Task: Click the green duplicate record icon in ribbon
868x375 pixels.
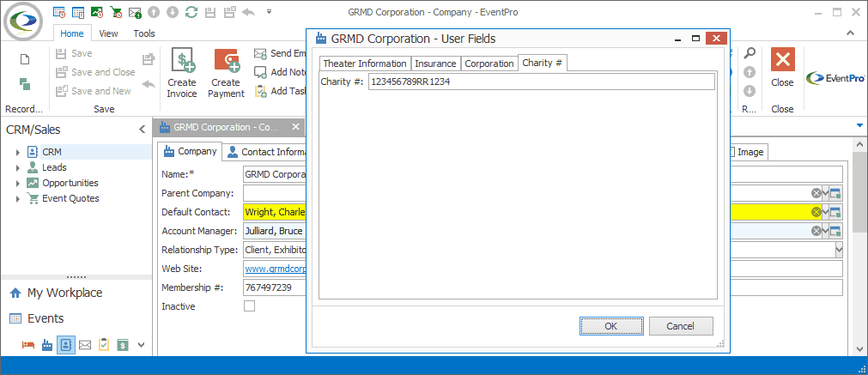Action: click(24, 84)
